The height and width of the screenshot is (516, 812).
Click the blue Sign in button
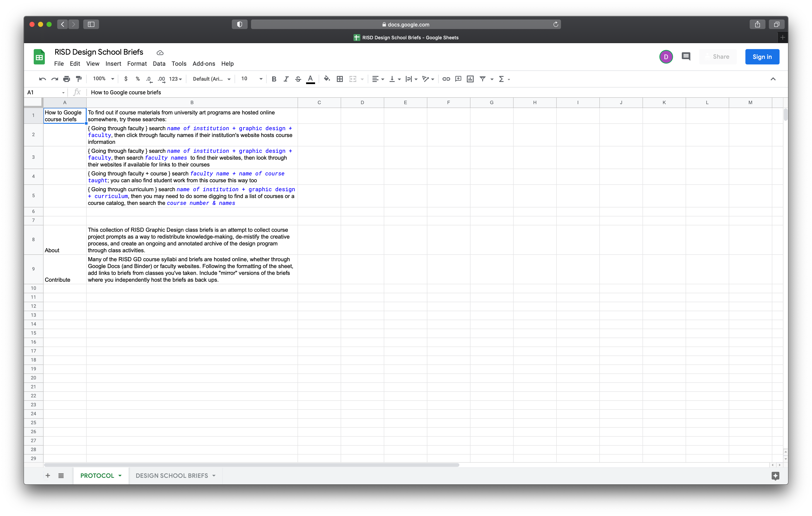click(762, 57)
